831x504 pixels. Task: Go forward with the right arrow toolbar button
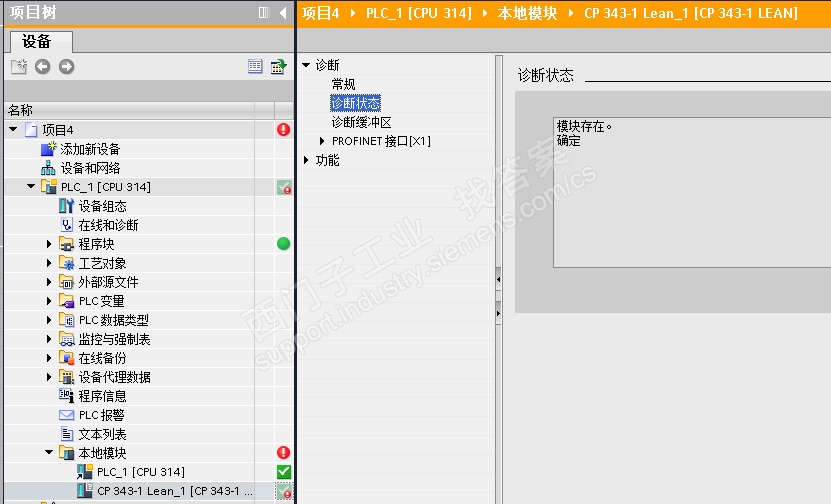point(66,67)
